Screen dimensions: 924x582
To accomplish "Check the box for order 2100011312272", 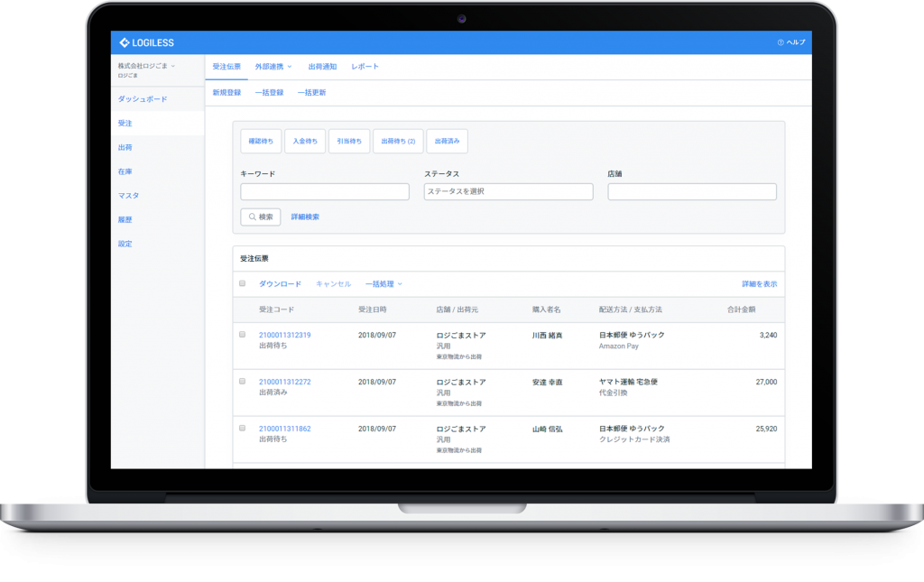I will [242, 381].
